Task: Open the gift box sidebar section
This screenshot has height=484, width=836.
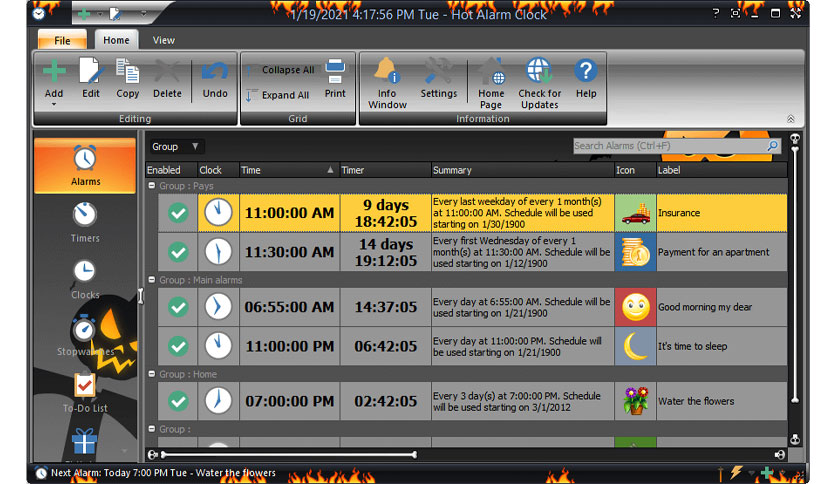Action: click(84, 441)
